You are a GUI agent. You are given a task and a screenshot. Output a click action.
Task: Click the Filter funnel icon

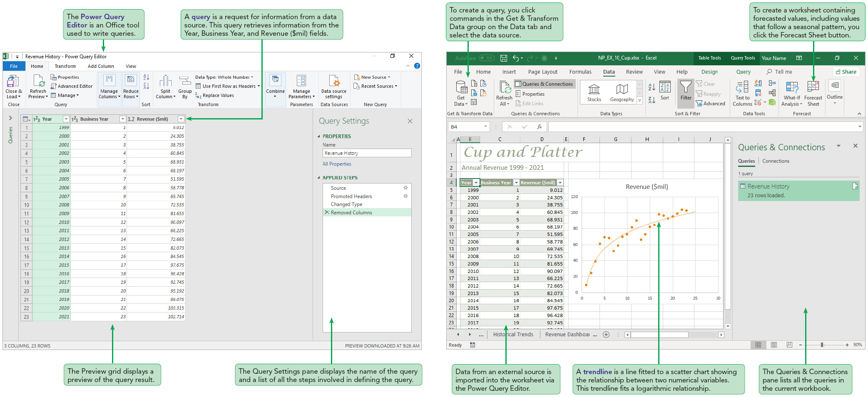pos(686,87)
